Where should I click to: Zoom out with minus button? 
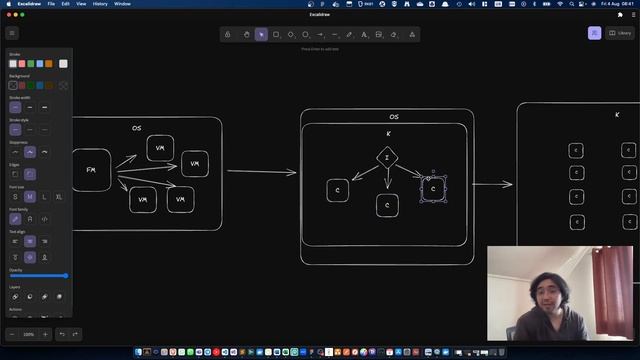12,334
